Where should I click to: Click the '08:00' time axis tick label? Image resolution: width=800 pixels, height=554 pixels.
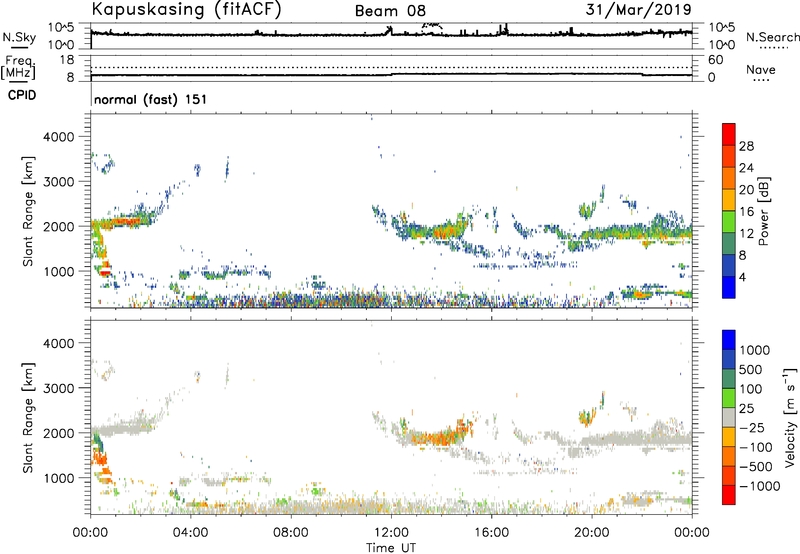click(290, 533)
